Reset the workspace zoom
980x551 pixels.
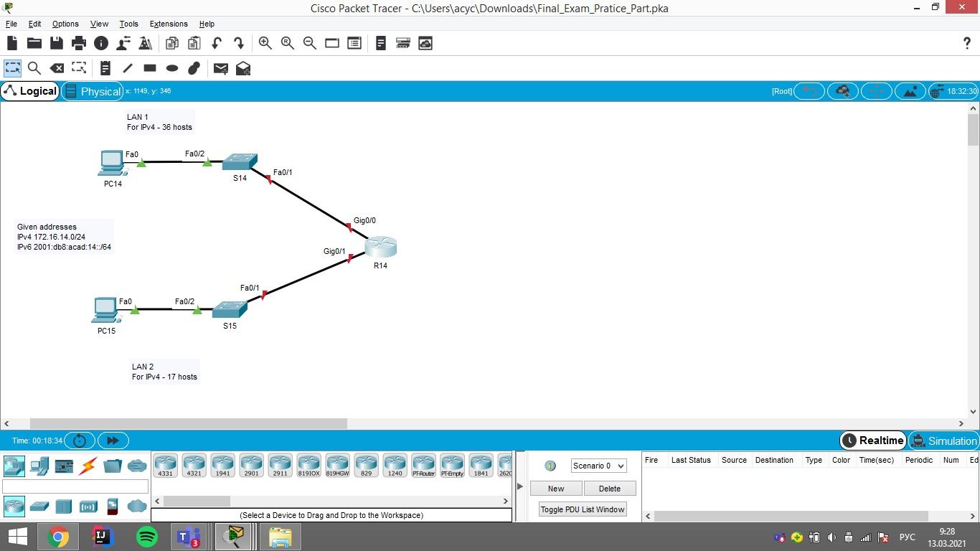(288, 43)
